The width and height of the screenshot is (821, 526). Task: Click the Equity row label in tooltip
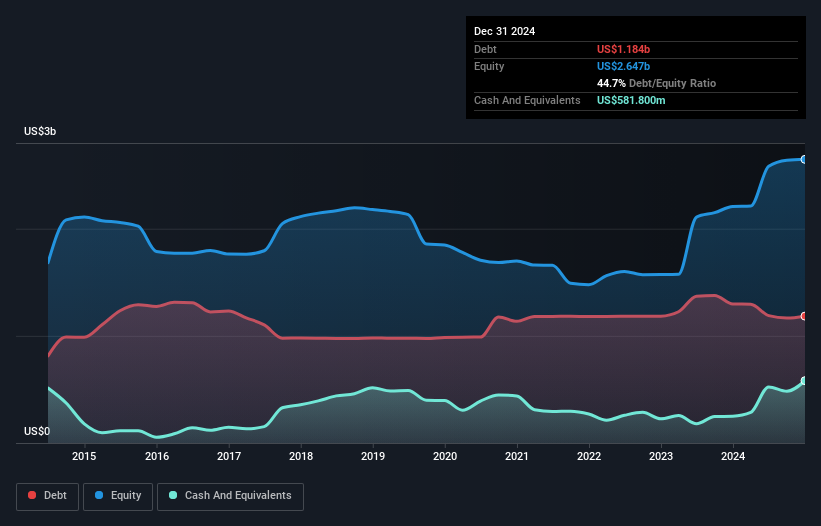click(x=489, y=66)
